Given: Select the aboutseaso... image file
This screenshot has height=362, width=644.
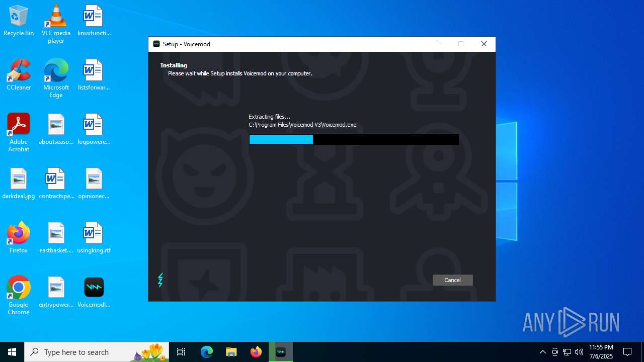Looking at the screenshot, I should coord(56,130).
